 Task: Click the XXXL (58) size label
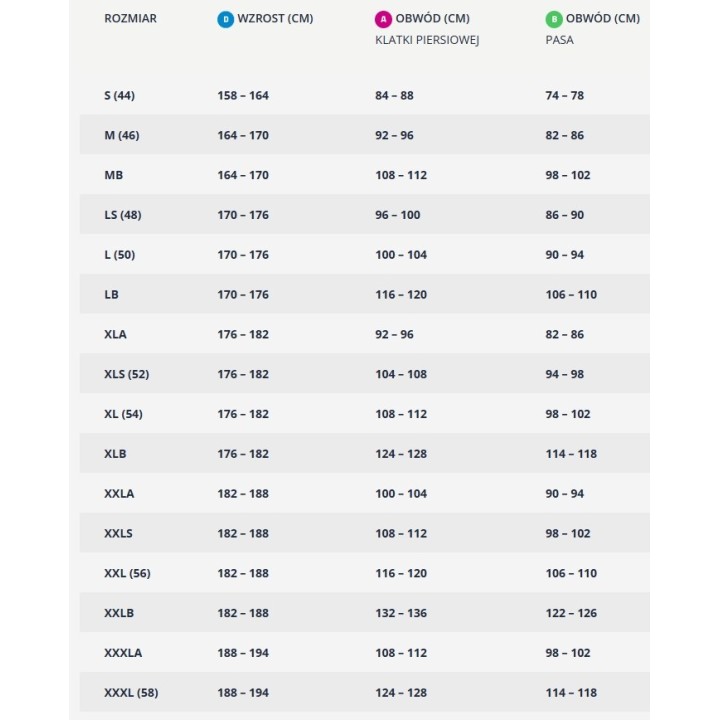[131, 692]
